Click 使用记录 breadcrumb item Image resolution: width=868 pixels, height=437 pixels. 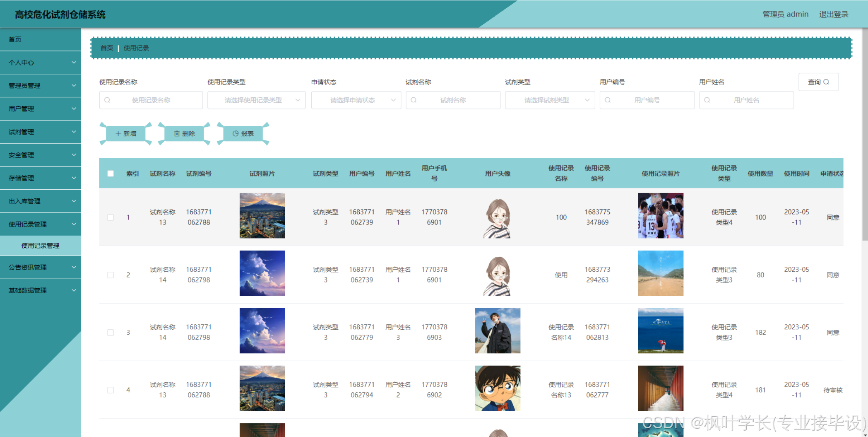tap(136, 48)
